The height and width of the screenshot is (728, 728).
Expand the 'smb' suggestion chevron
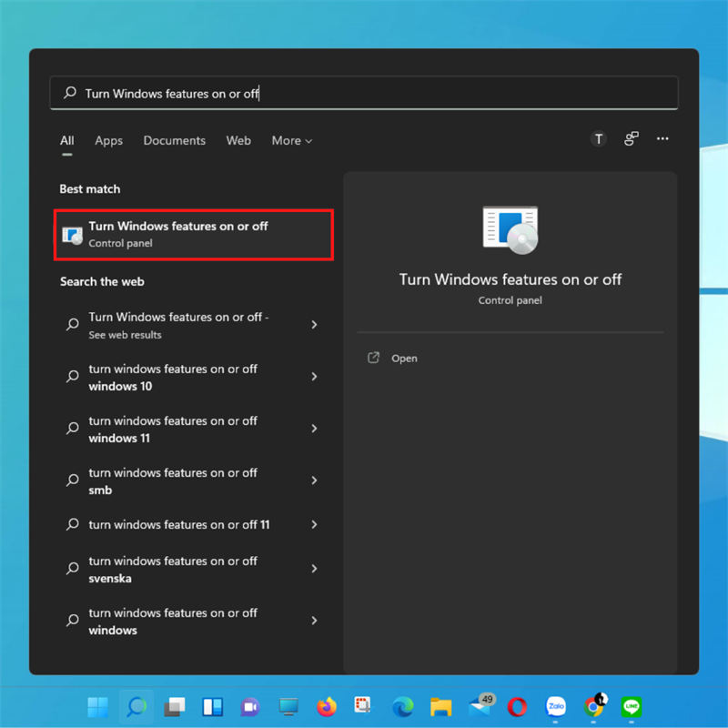click(x=314, y=480)
